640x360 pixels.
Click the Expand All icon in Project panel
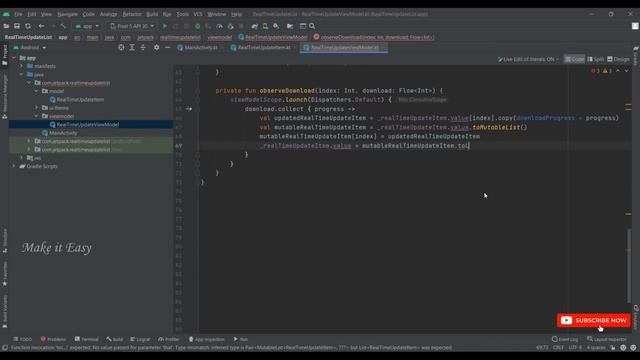(x=132, y=48)
